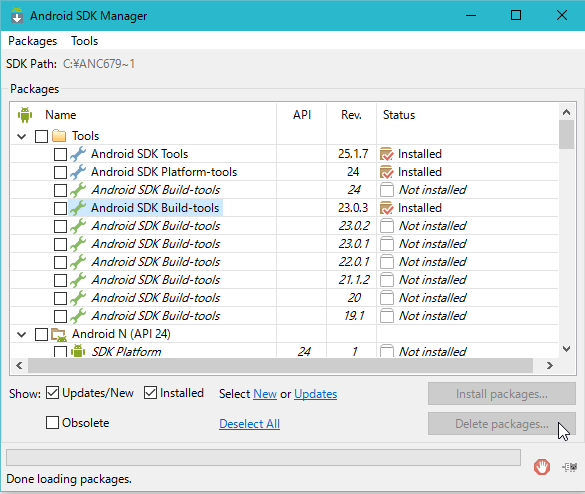This screenshot has height=494, width=585.
Task: Click the green wrench icon for Build-tools 19.1
Action: click(x=78, y=316)
